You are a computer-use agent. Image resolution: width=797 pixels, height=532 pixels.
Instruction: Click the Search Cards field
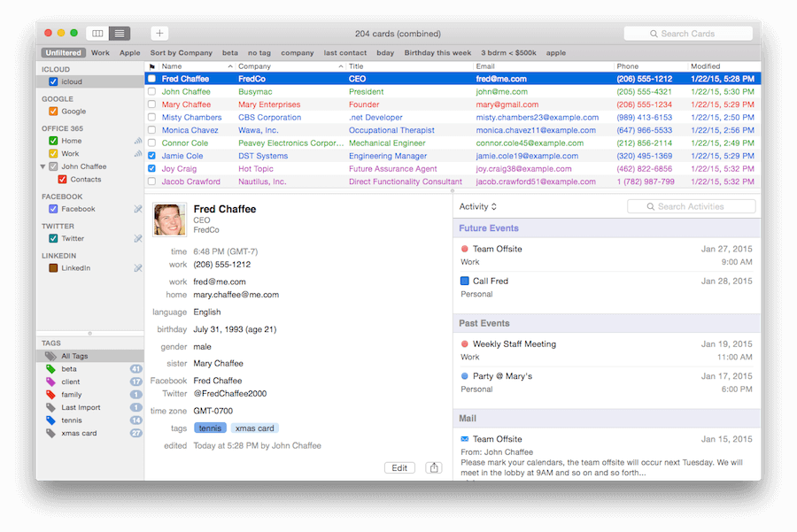pos(692,34)
